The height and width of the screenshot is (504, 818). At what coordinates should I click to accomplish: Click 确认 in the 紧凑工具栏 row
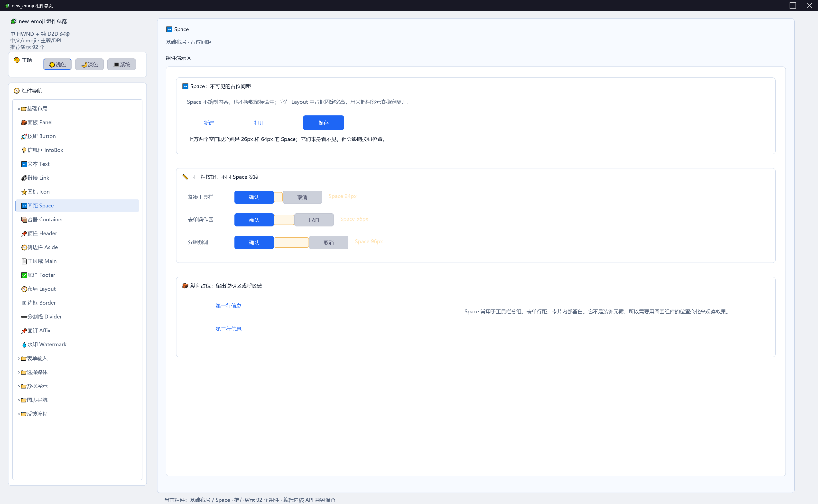[254, 197]
